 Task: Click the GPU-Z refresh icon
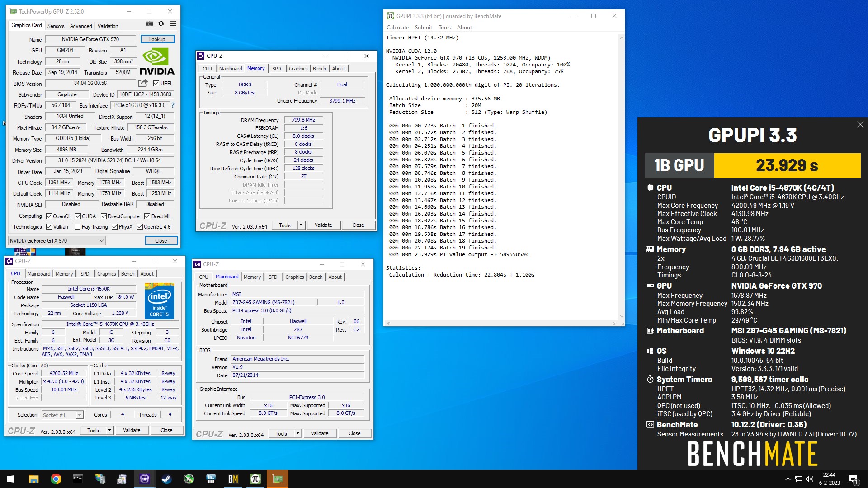point(161,24)
